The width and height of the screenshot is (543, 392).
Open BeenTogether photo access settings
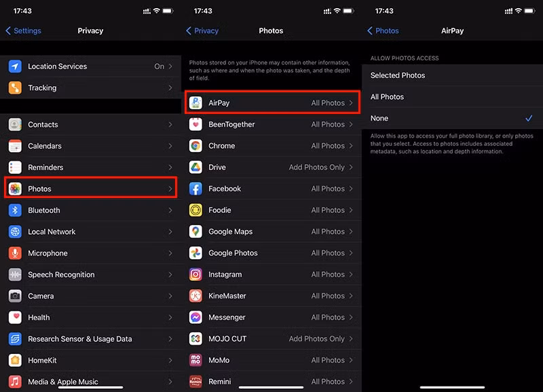[271, 125]
